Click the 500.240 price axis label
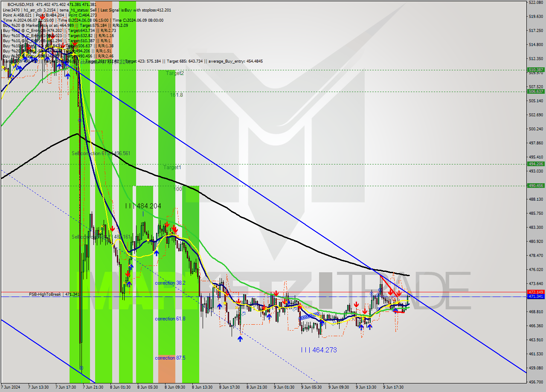 (x=536, y=129)
